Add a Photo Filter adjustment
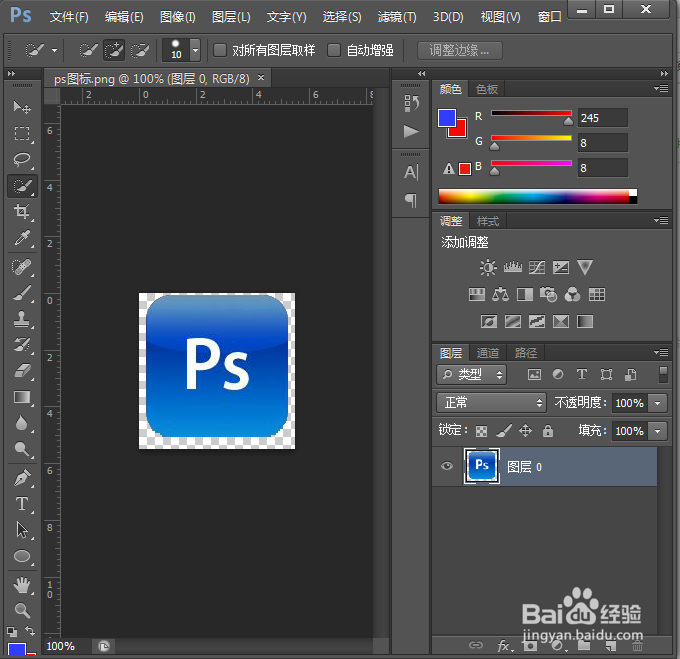 [549, 295]
